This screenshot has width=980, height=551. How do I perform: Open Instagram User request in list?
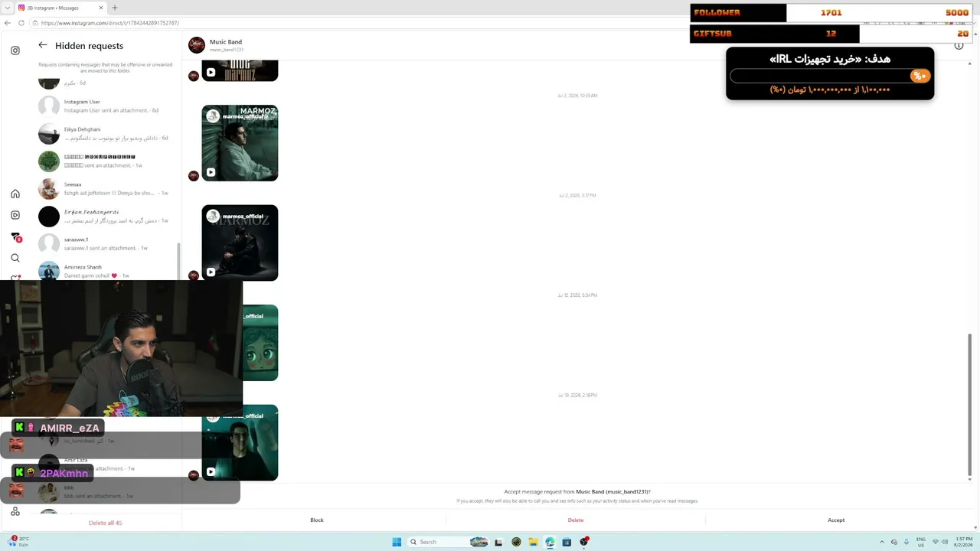point(107,106)
